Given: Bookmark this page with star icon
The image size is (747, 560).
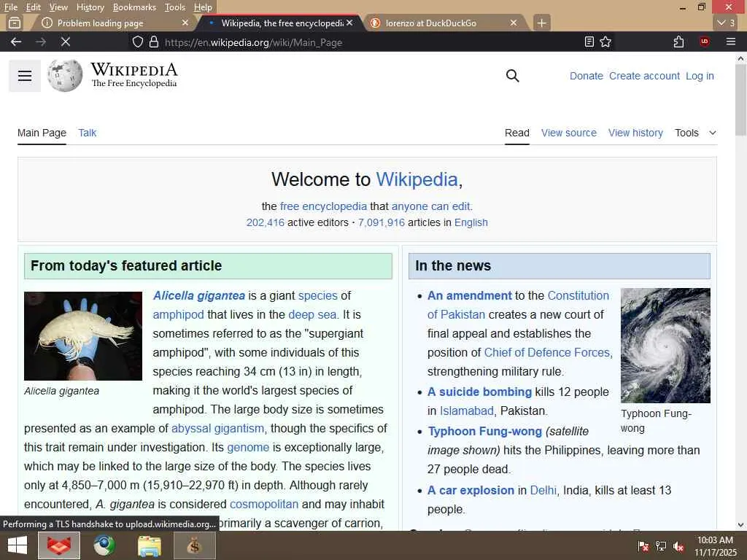Looking at the screenshot, I should (605, 42).
